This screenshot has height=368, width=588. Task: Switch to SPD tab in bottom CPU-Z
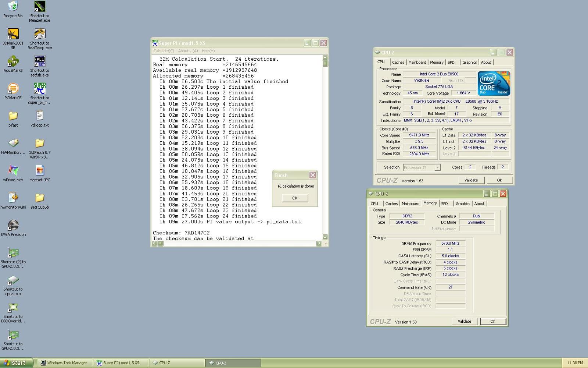tap(444, 204)
